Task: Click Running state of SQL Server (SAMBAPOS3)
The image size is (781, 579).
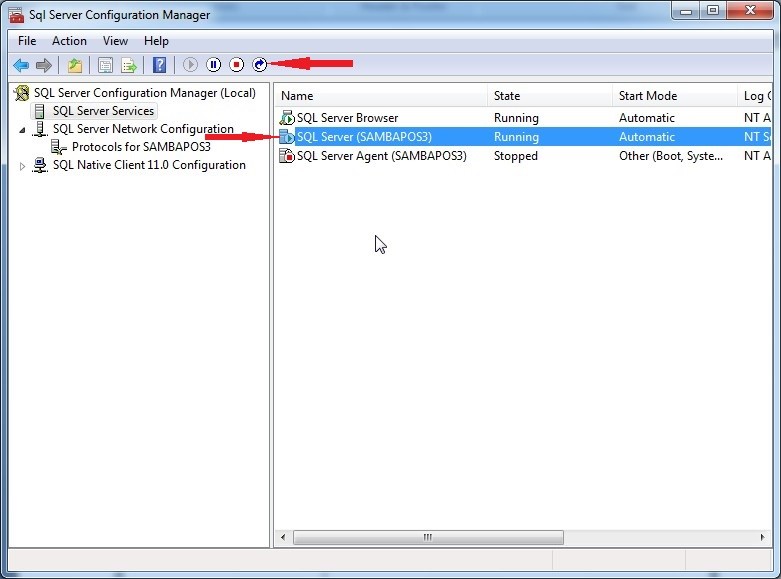Action: coord(516,137)
